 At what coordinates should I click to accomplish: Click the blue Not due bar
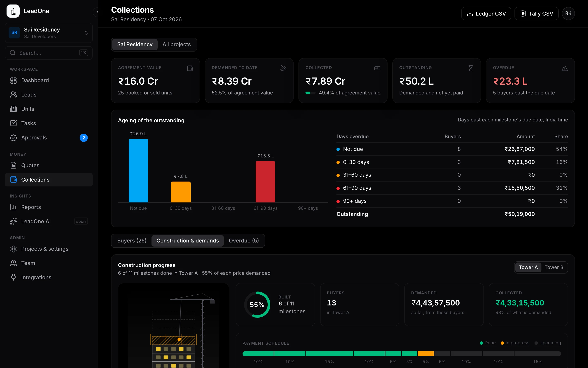138,171
